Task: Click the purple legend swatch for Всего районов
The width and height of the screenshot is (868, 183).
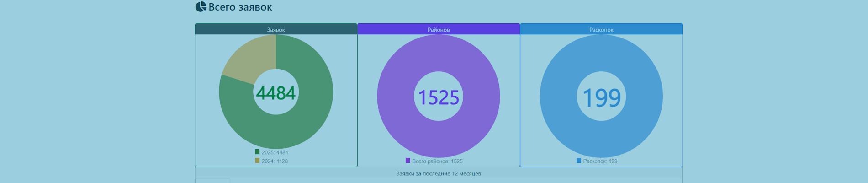Action: pyautogui.click(x=408, y=161)
